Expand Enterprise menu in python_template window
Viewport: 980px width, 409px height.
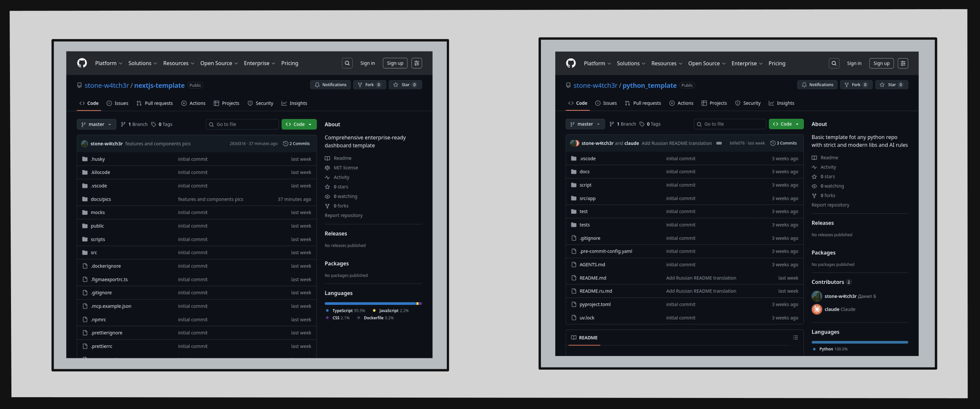[x=747, y=64]
